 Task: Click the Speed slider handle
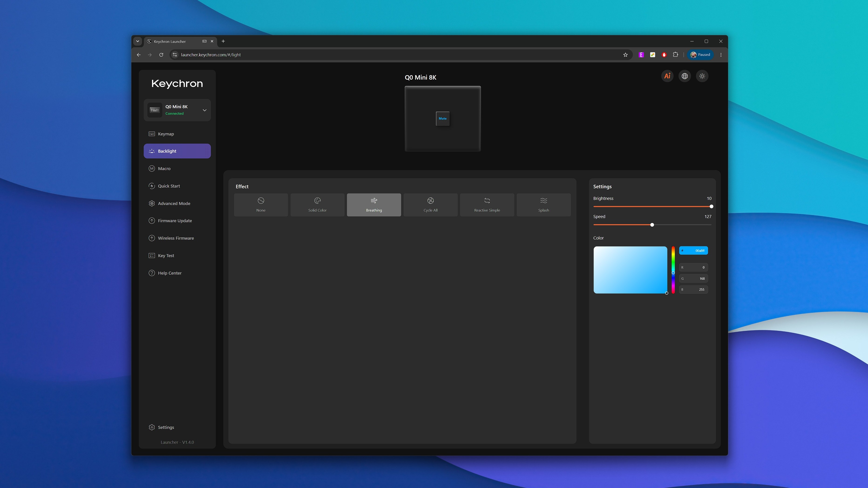652,225
